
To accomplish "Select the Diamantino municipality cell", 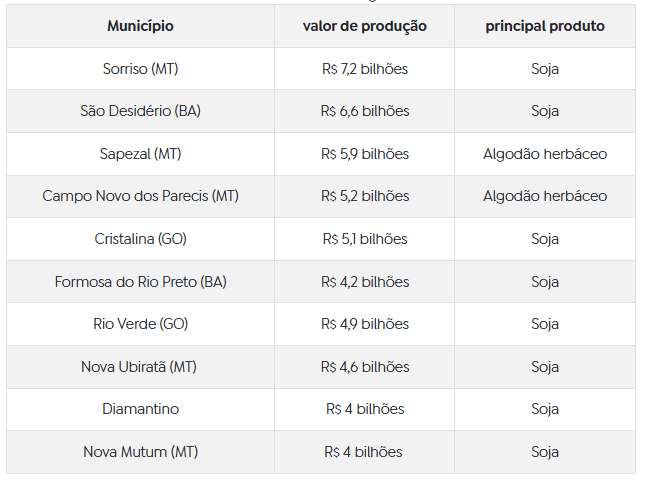I will (x=140, y=409).
